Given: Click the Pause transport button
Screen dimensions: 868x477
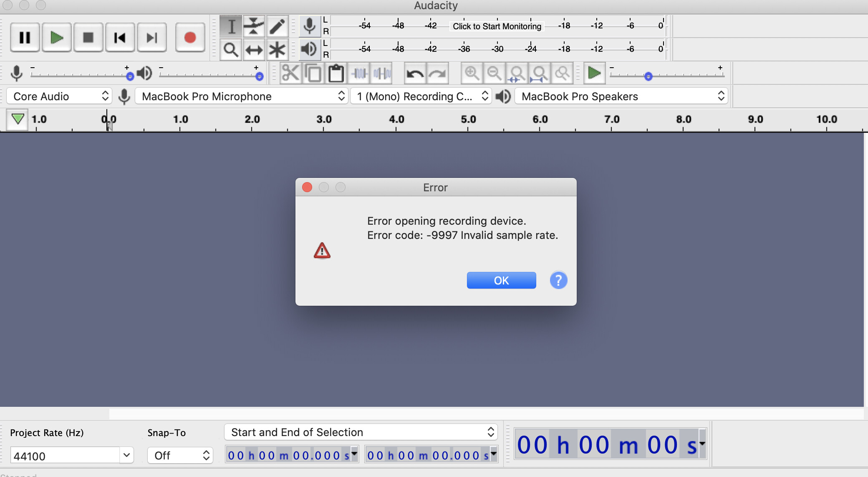Looking at the screenshot, I should click(x=25, y=38).
